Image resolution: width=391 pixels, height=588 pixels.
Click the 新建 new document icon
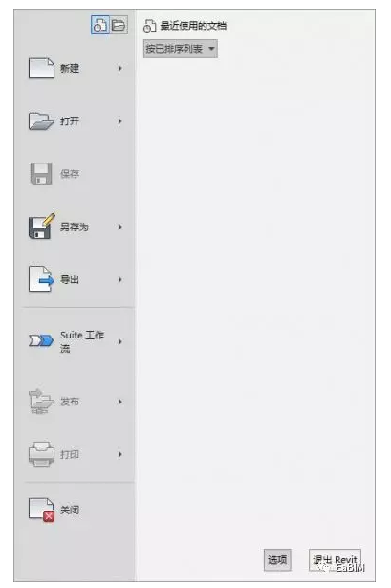point(41,68)
